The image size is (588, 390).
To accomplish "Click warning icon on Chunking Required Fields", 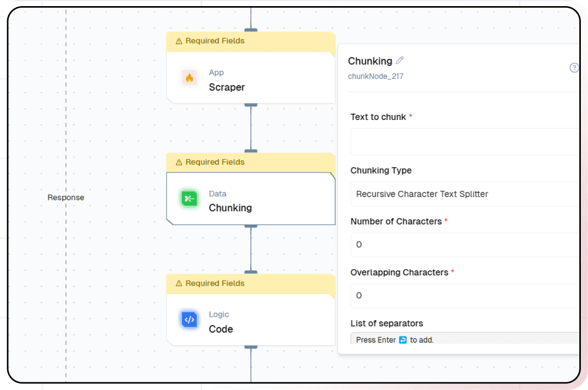I will click(179, 162).
